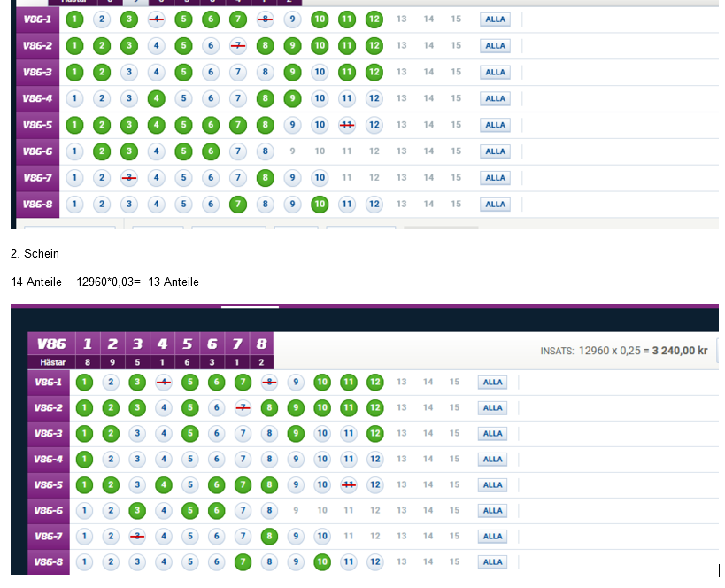Lower coupon: toggle scratched horse 7 in V86-2
The width and height of the screenshot is (725, 588).
pyautogui.click(x=243, y=407)
